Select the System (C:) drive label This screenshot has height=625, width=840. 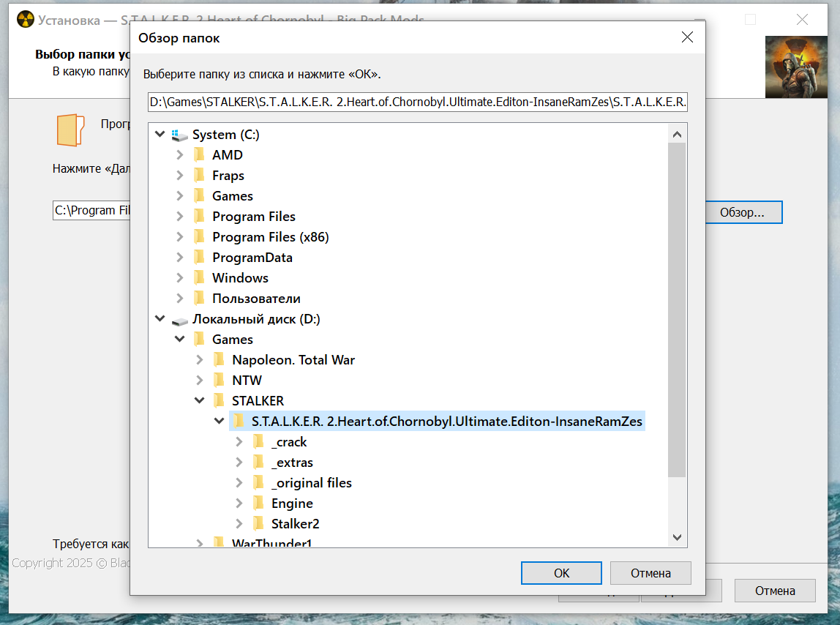tap(225, 135)
